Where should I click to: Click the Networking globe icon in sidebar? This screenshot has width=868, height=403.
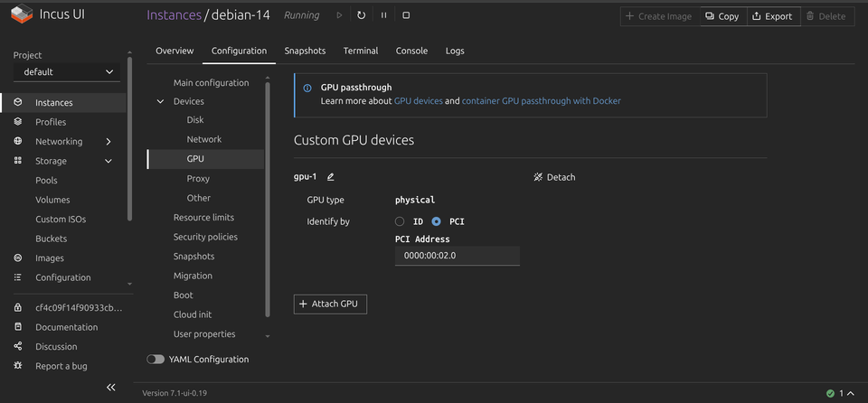(18, 141)
